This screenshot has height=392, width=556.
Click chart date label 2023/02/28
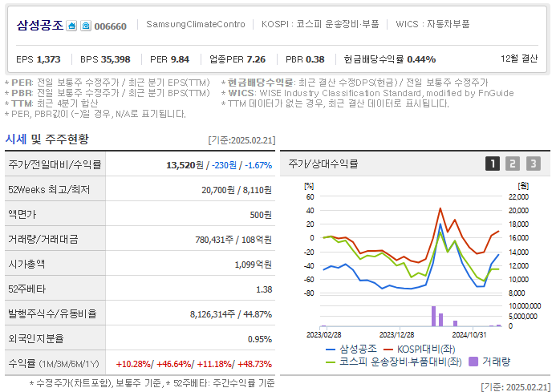pos(324,335)
